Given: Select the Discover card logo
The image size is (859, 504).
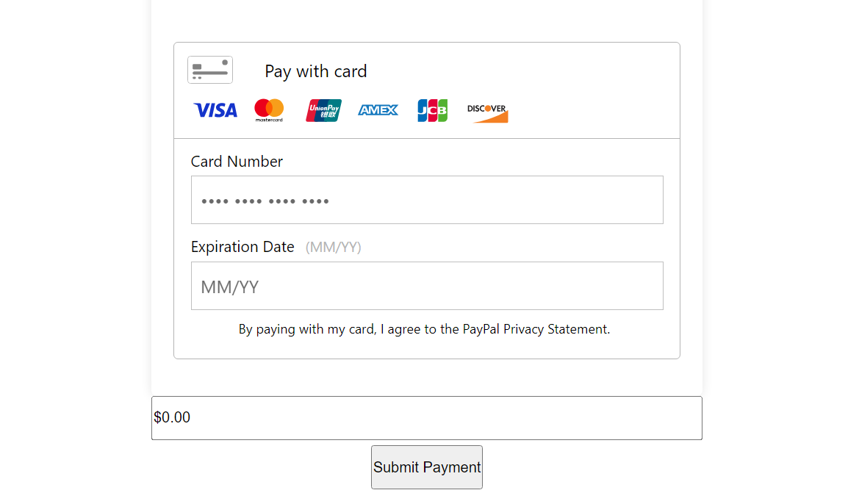Looking at the screenshot, I should [487, 112].
